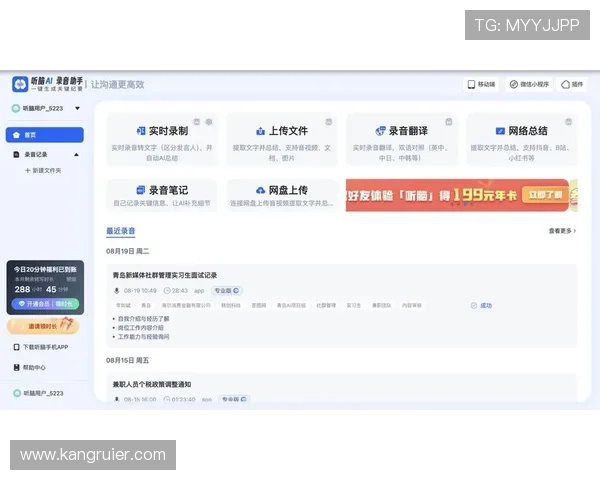Open the 网盘上传 cloud upload card
The height and width of the screenshot is (480, 600).
point(282,195)
